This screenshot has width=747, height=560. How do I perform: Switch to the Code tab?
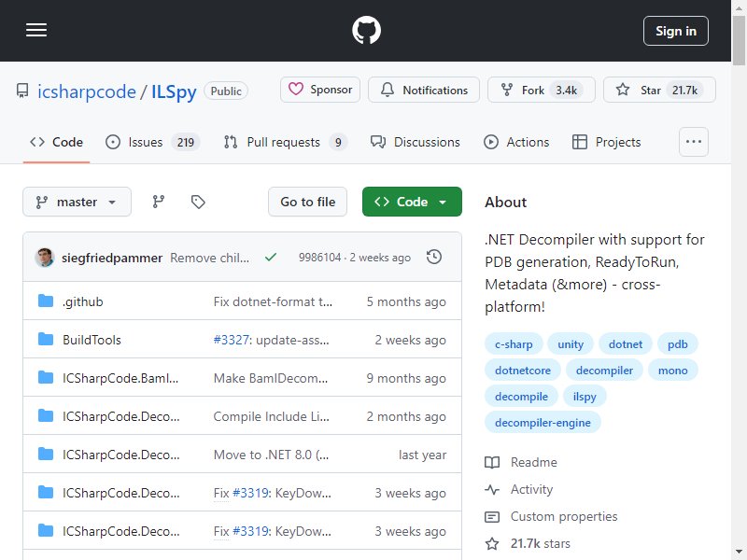coord(56,142)
